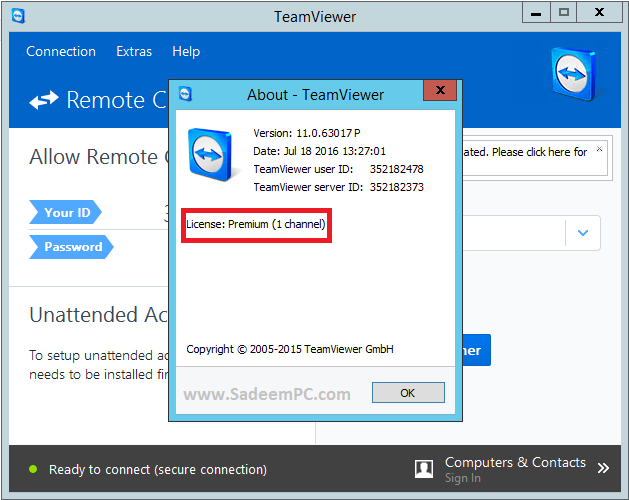Click the Password label tag
Screen dimensions: 629x500
pyautogui.click(x=71, y=246)
